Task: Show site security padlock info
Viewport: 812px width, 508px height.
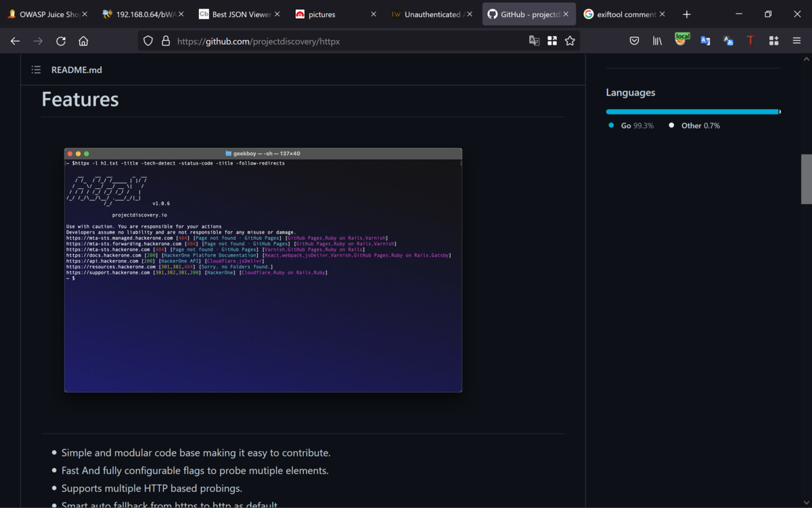Action: pyautogui.click(x=166, y=41)
